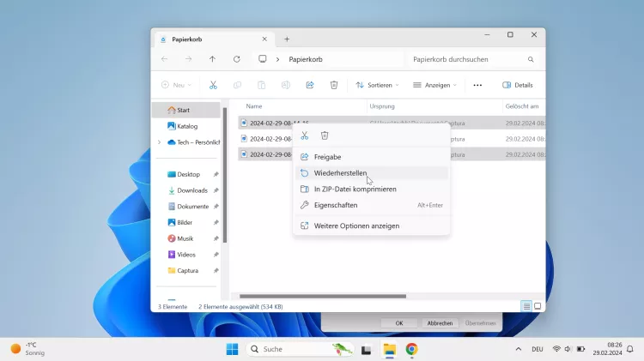Open the Windows Start menu

(232, 349)
